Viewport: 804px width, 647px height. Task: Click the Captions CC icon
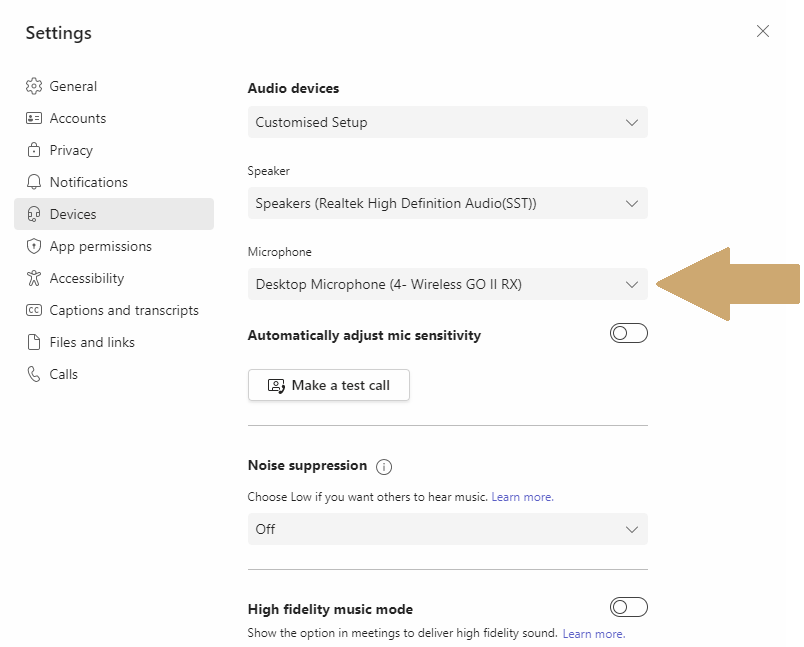pyautogui.click(x=34, y=310)
